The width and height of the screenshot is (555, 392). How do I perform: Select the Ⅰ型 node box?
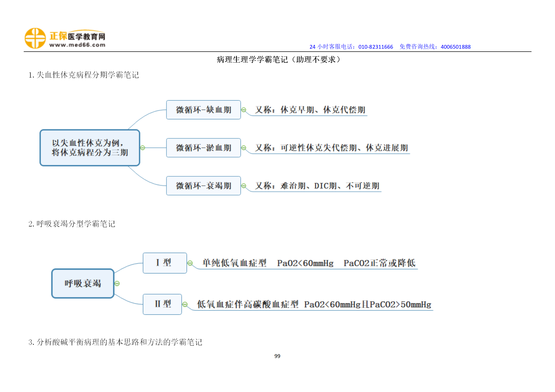[165, 263]
